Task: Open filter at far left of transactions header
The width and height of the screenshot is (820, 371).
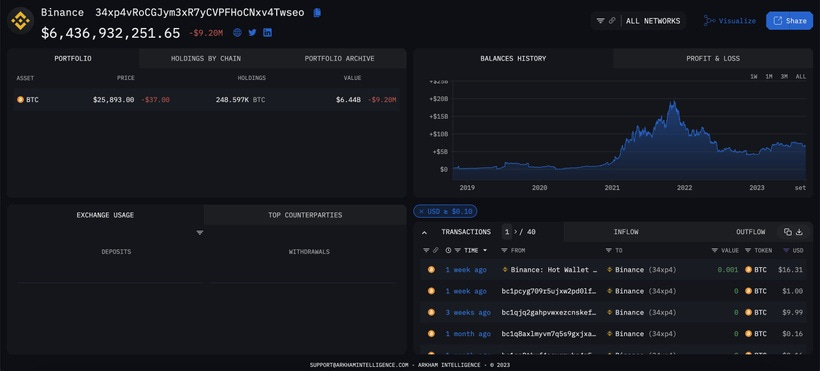Action: 426,251
